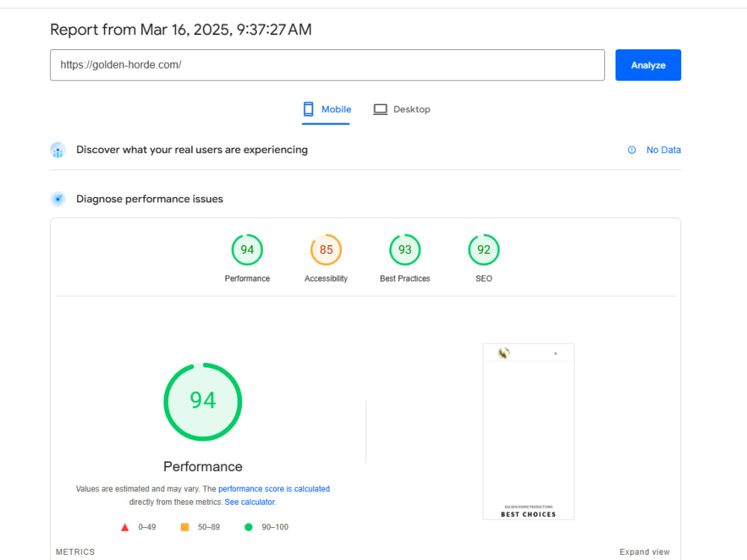Select the 93 Best Practices score gauge

click(404, 249)
